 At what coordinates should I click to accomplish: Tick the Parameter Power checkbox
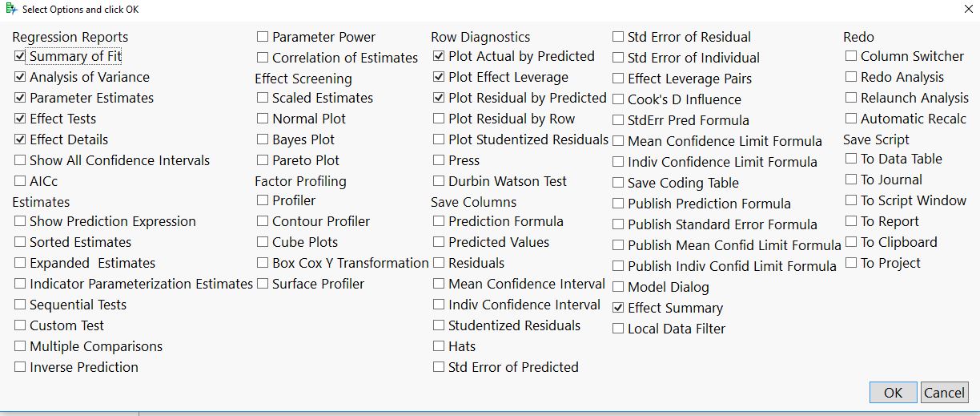263,37
